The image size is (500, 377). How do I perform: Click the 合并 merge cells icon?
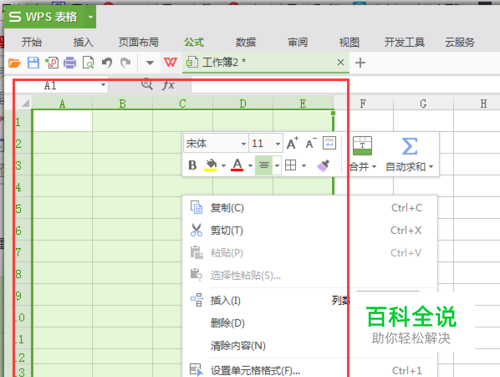362,146
